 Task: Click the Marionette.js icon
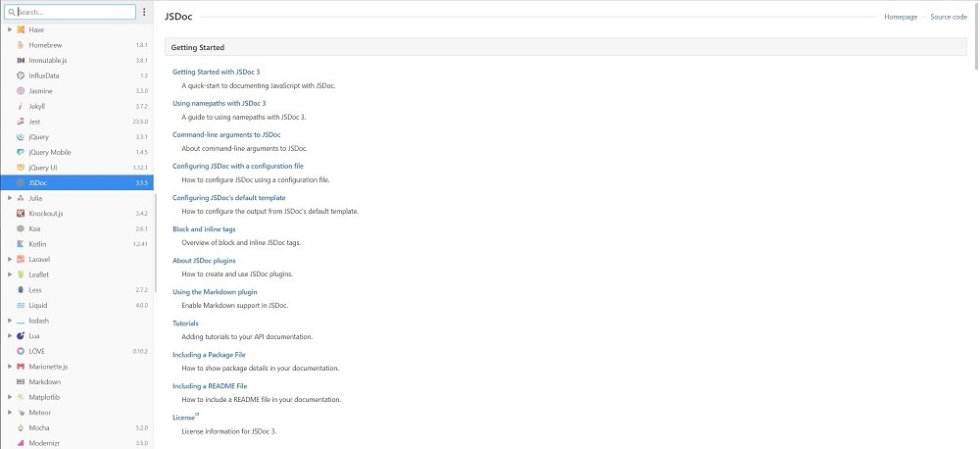point(21,367)
